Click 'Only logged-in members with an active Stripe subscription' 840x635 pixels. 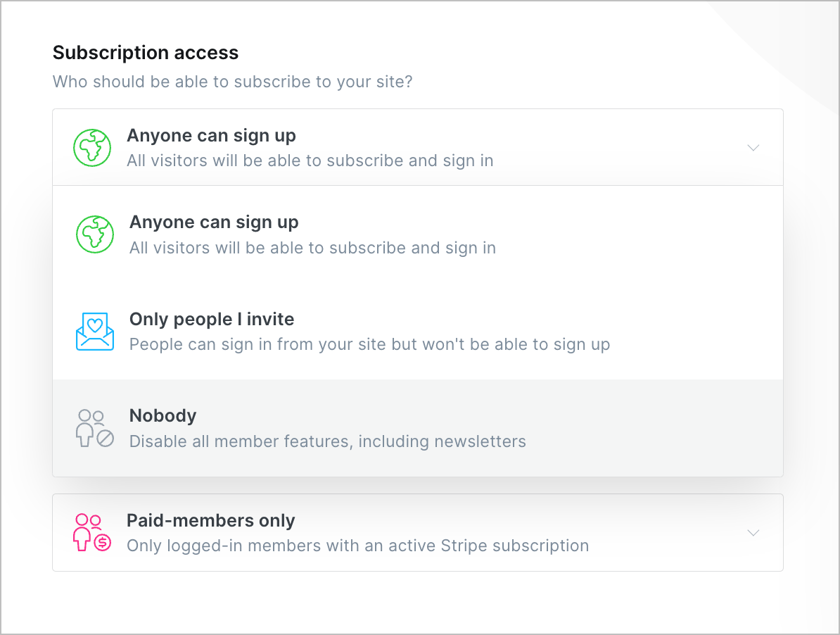click(x=357, y=546)
